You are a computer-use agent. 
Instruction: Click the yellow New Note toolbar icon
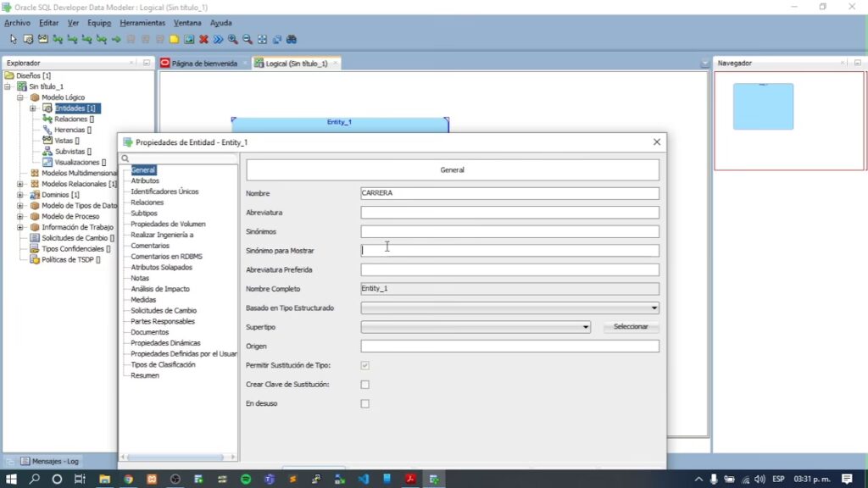(x=174, y=39)
